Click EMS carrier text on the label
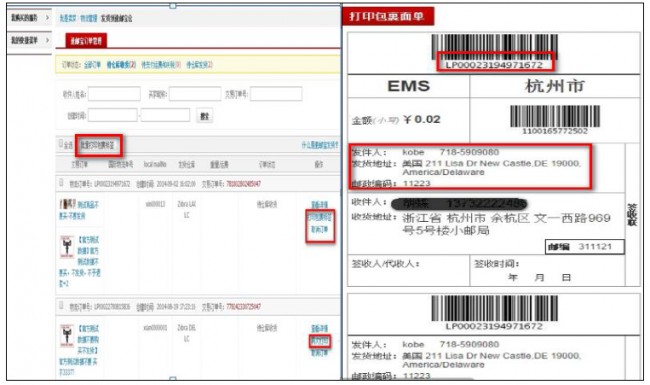The height and width of the screenshot is (385, 650). 408,86
